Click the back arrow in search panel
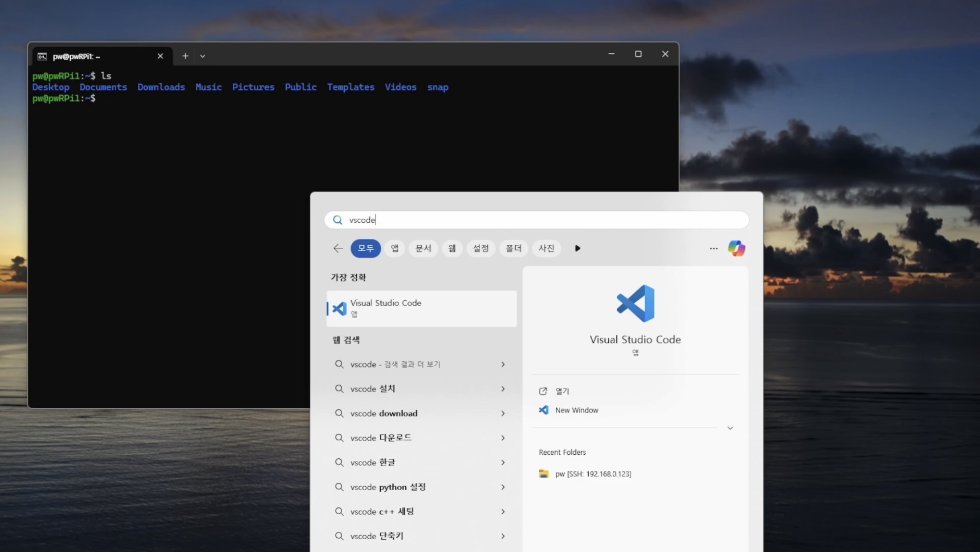The height and width of the screenshot is (552, 980). pos(338,248)
